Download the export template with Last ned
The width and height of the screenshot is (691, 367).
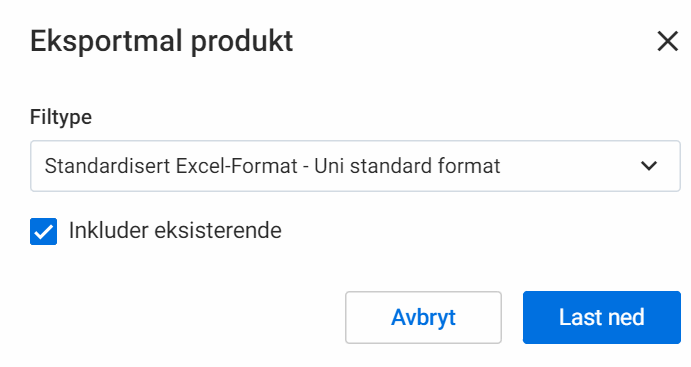pos(602,317)
